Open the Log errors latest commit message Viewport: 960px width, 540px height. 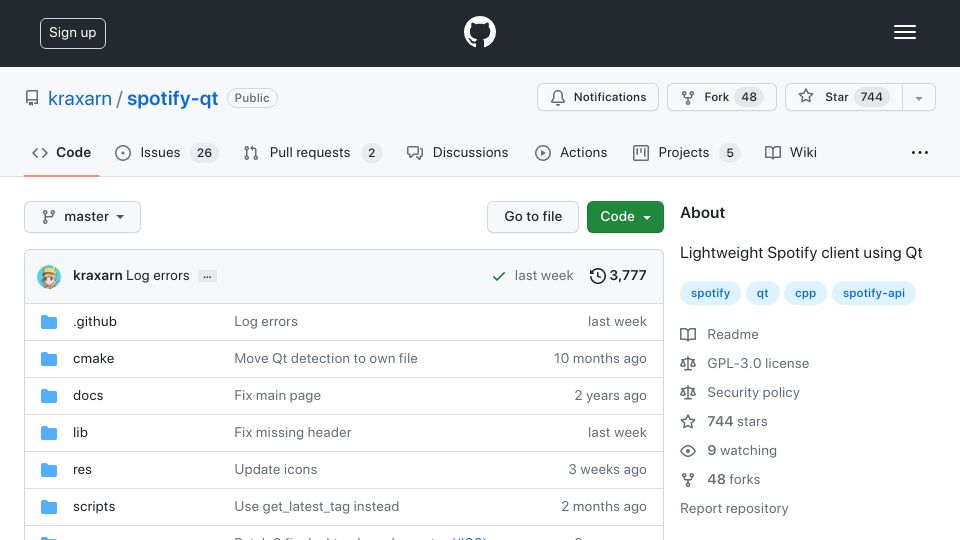tap(157, 276)
